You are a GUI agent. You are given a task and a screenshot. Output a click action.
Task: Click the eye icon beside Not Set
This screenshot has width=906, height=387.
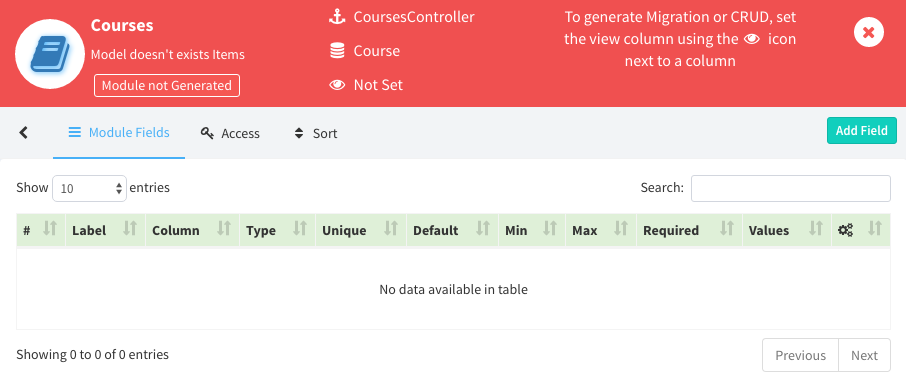(337, 85)
